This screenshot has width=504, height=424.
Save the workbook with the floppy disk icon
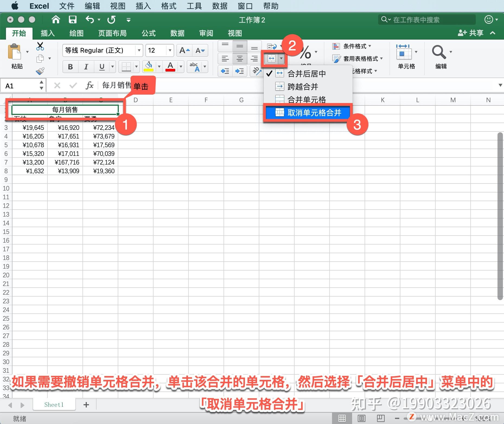pyautogui.click(x=72, y=20)
